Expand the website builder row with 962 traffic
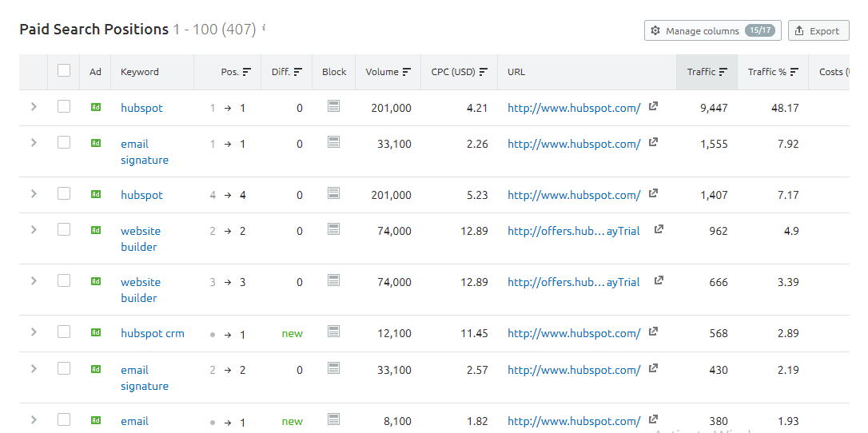Image resolution: width=868 pixels, height=433 pixels. 34,229
